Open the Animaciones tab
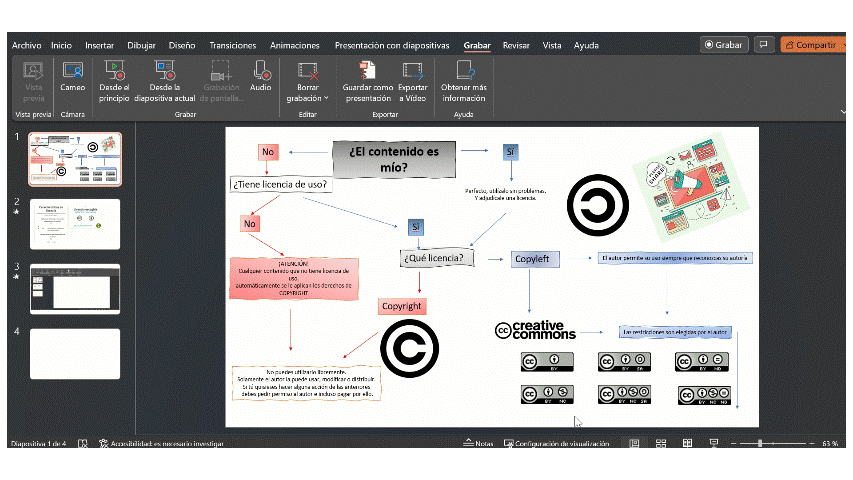Image resolution: width=853 pixels, height=480 pixels. (295, 46)
